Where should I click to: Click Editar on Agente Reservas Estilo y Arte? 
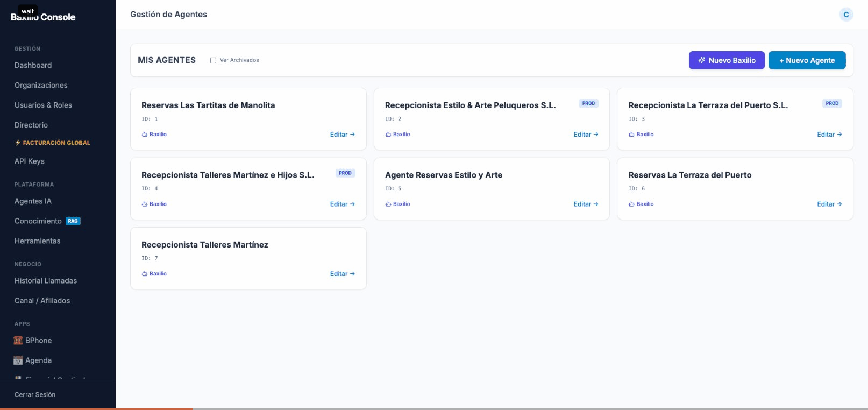point(586,204)
